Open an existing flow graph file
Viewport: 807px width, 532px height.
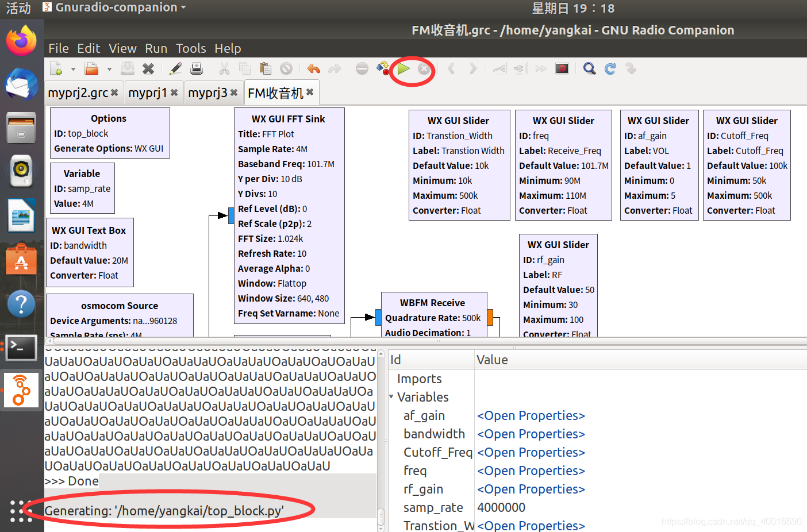click(91, 69)
